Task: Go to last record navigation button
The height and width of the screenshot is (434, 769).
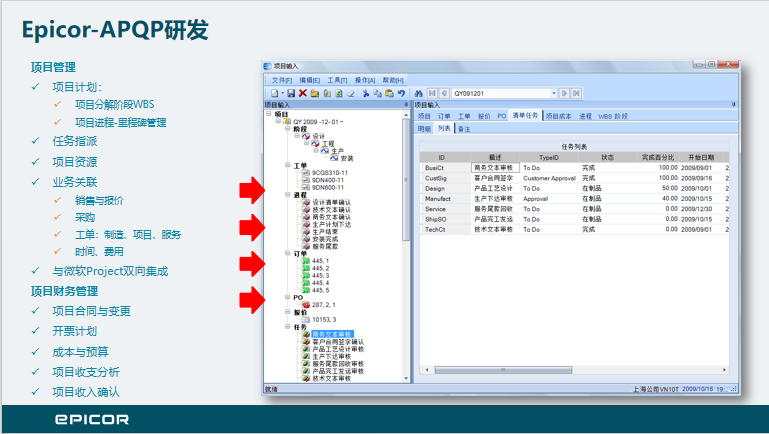Action: coord(576,93)
